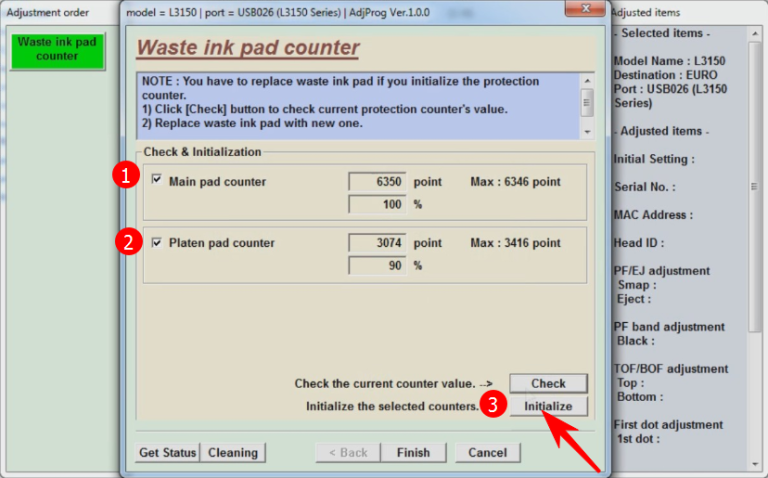Run the Cleaning function

(233, 452)
